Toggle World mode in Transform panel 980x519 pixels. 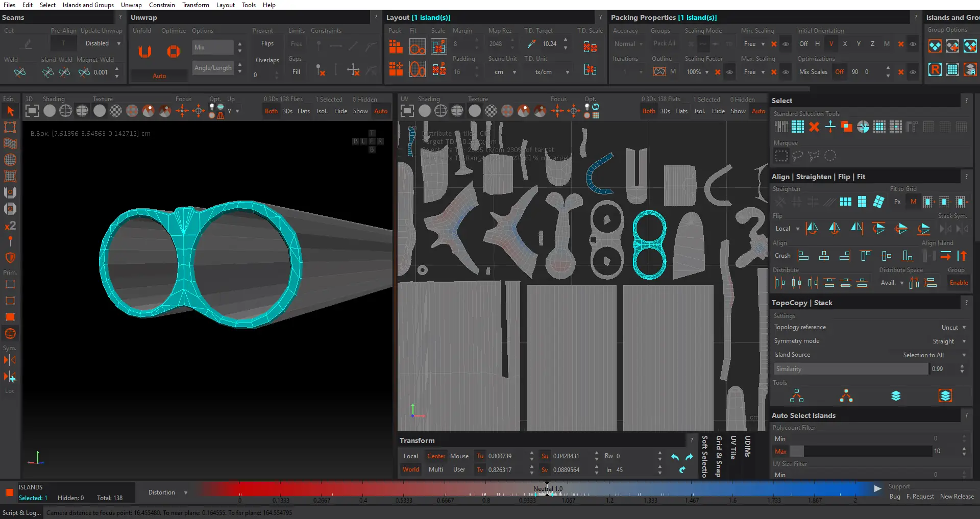[x=411, y=469]
